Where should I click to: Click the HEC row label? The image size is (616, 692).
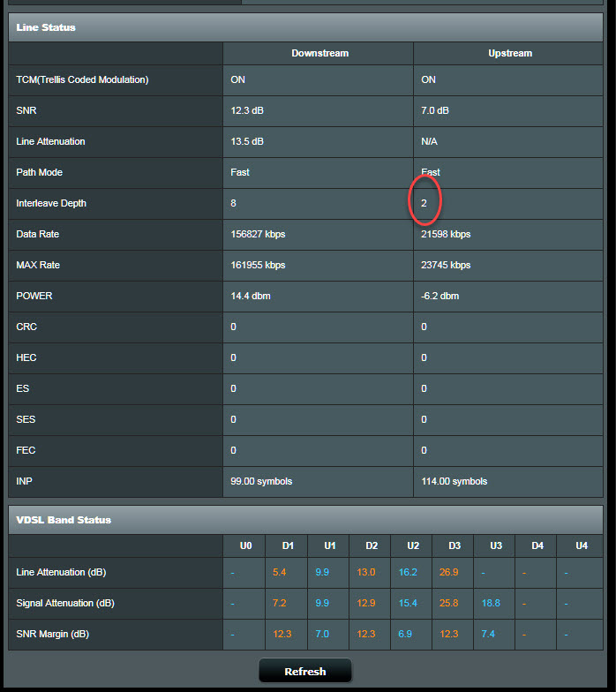point(26,358)
